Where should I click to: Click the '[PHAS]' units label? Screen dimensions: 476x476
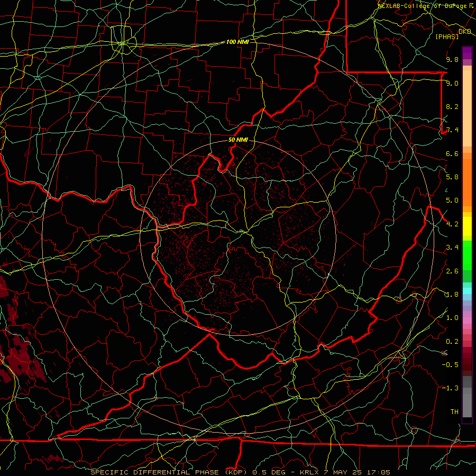click(447, 36)
